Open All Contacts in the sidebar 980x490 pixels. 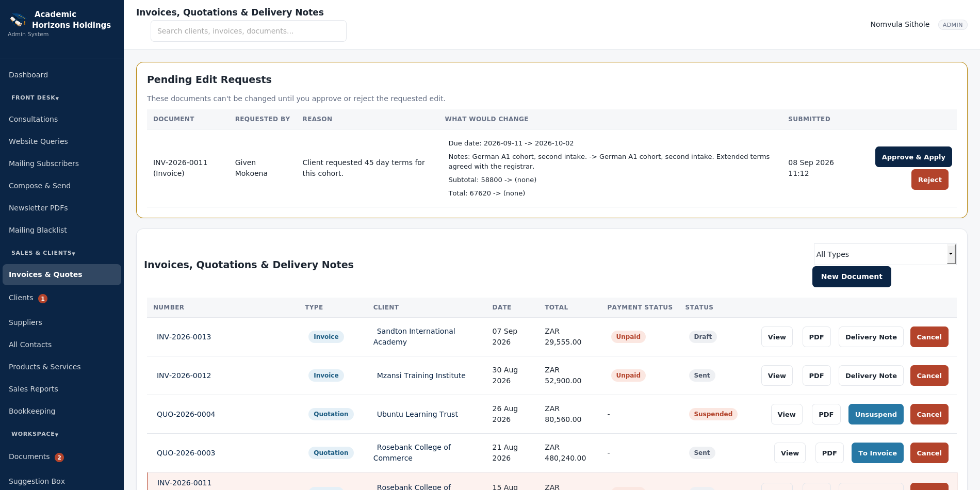click(x=62, y=345)
